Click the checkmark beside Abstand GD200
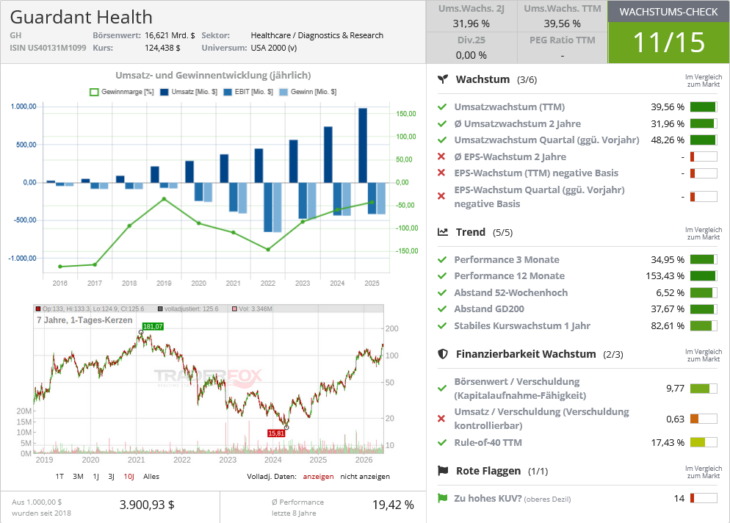 (442, 309)
